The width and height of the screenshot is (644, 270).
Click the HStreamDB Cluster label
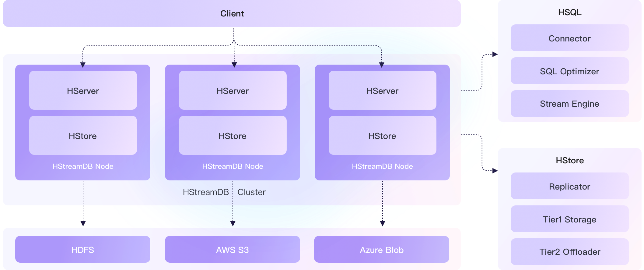(224, 192)
